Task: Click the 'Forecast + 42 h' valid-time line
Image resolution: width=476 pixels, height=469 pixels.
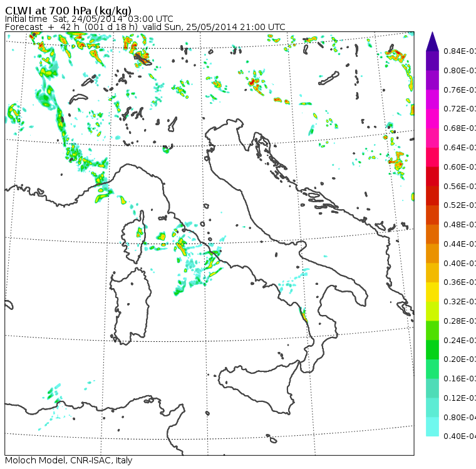Action: 145,27
